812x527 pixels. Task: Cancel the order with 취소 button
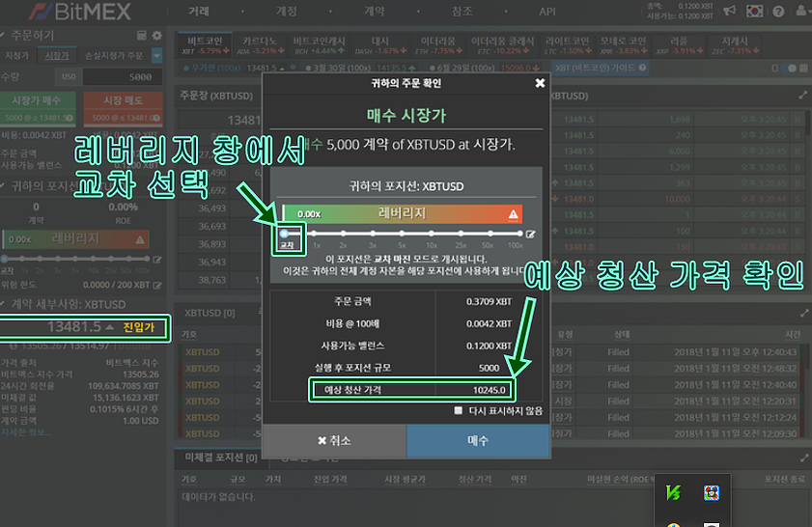click(334, 440)
